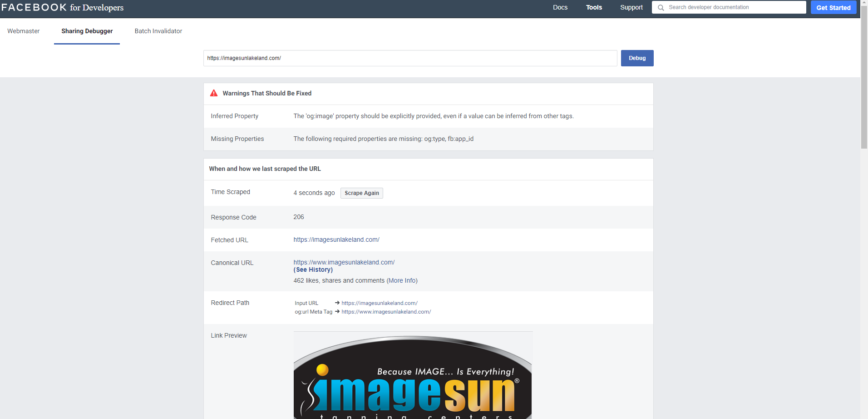Click the 'Time Scraped' label
Viewport: 868px width, 419px height.
tap(231, 192)
